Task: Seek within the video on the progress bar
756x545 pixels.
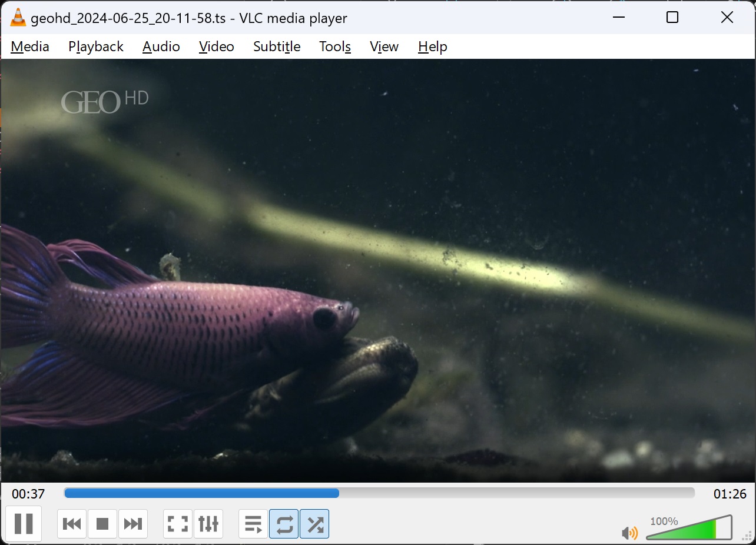Action: point(379,493)
